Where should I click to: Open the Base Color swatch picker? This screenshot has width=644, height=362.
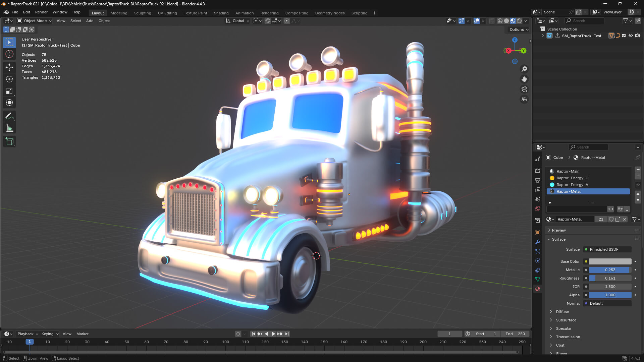609,261
